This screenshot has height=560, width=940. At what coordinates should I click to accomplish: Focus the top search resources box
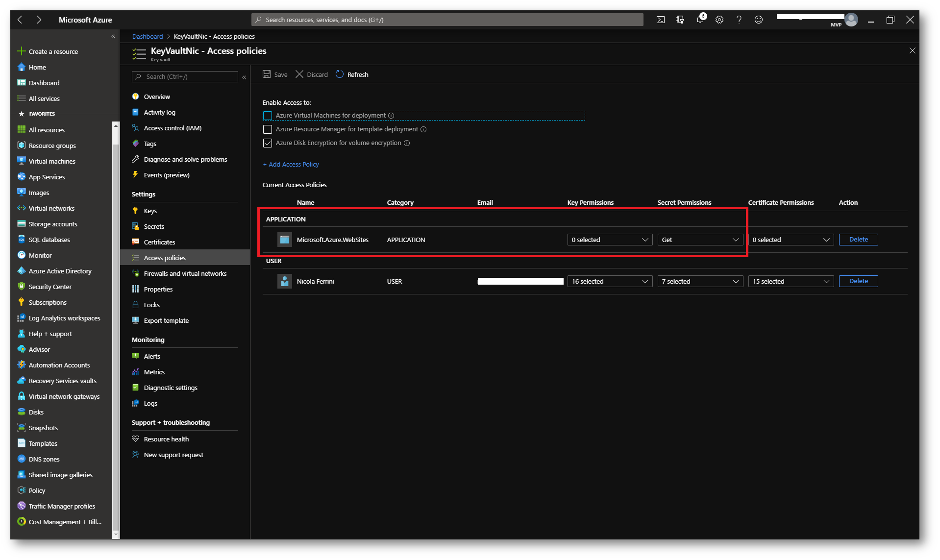point(447,20)
